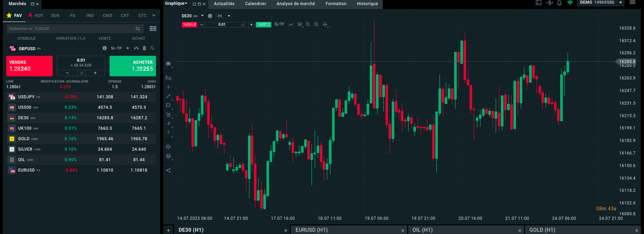Select the USDJPY row
The width and height of the screenshot is (644, 234).
point(81,97)
